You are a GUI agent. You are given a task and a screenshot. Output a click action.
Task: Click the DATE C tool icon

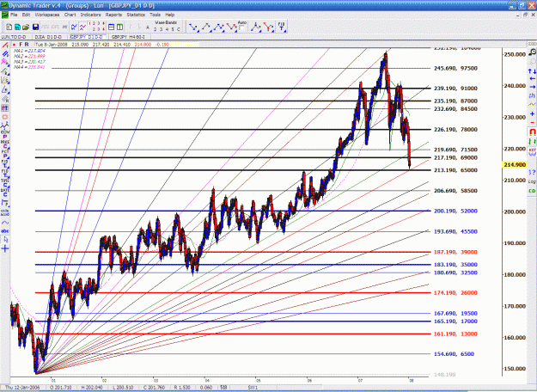tap(5, 193)
